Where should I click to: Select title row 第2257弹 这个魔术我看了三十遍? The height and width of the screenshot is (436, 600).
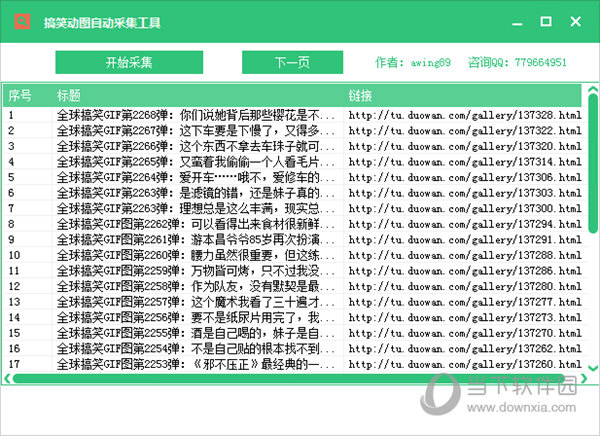click(196, 302)
